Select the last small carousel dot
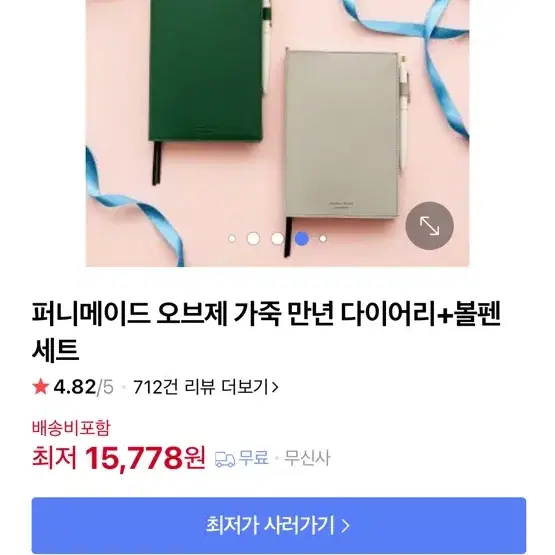The height and width of the screenshot is (555, 555). [x=323, y=239]
